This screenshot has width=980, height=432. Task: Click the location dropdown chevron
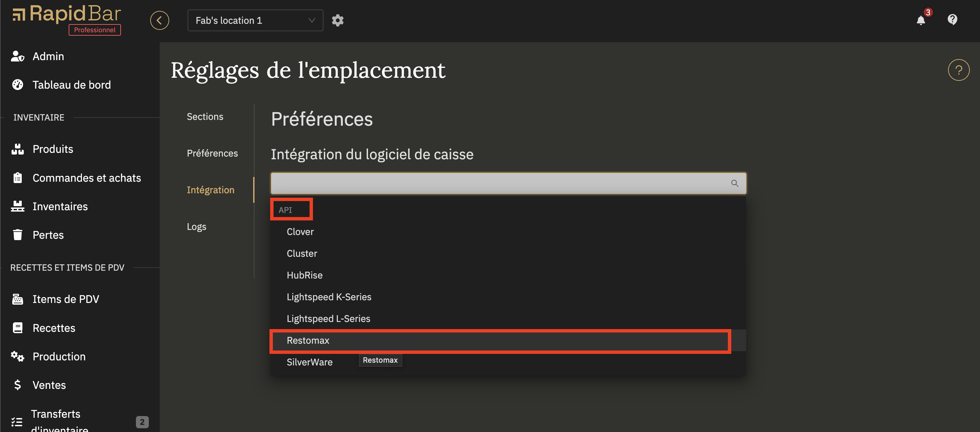click(312, 20)
